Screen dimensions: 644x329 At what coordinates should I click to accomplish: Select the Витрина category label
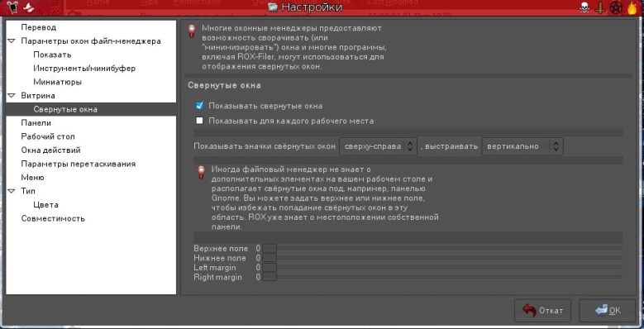38,96
